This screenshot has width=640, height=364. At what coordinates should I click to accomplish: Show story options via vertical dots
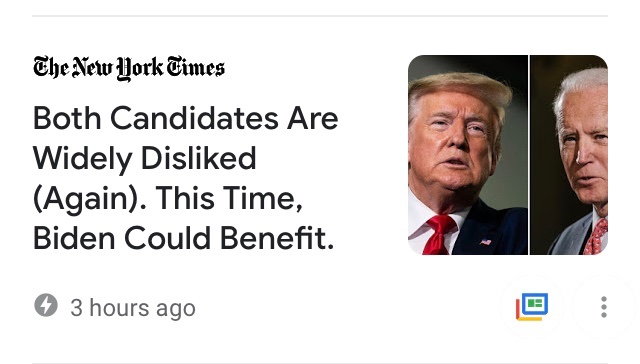point(604,307)
